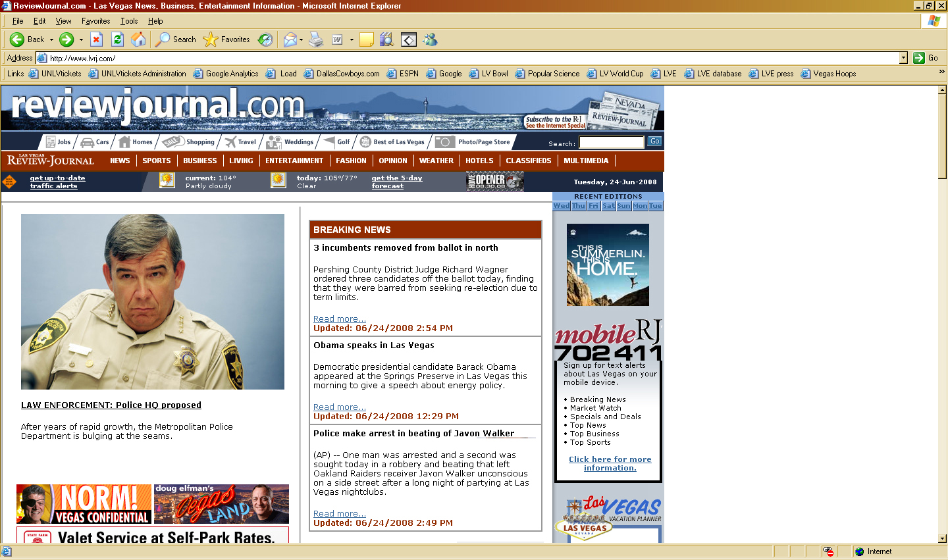Open LAW ENFORCEMENT Police HQ proposed headline

pos(111,405)
